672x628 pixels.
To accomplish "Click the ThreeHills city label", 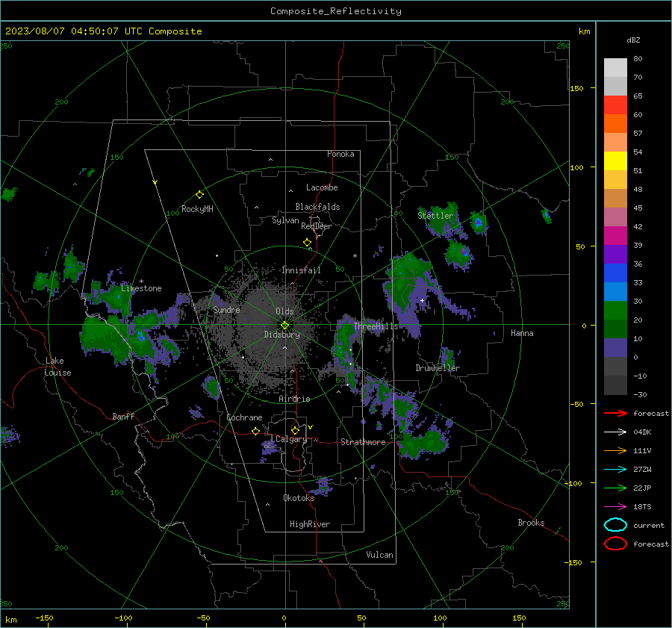I will [x=376, y=326].
